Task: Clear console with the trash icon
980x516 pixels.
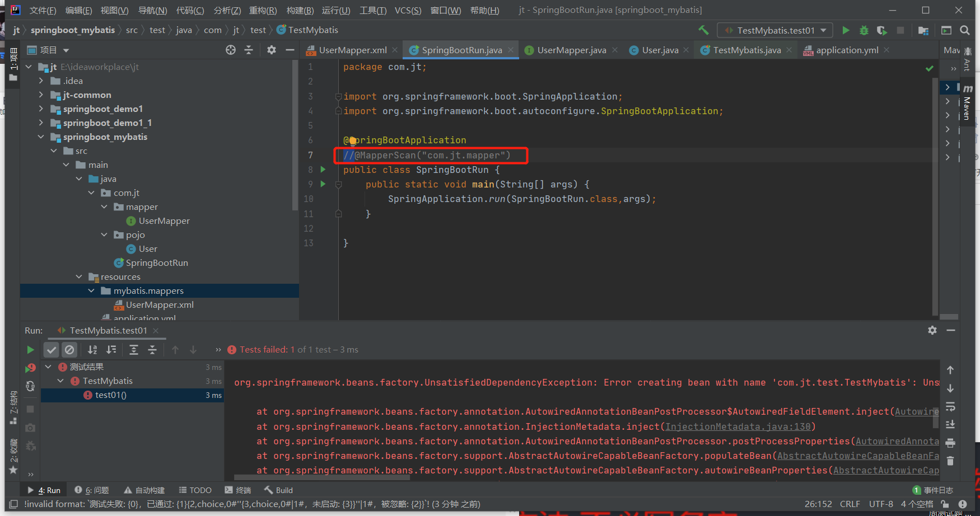Action: click(950, 461)
